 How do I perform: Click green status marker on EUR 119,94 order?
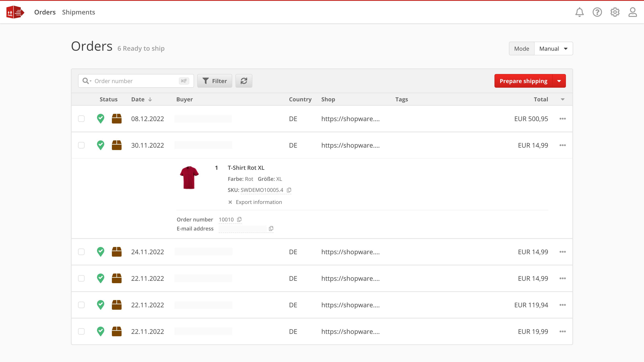pos(100,305)
